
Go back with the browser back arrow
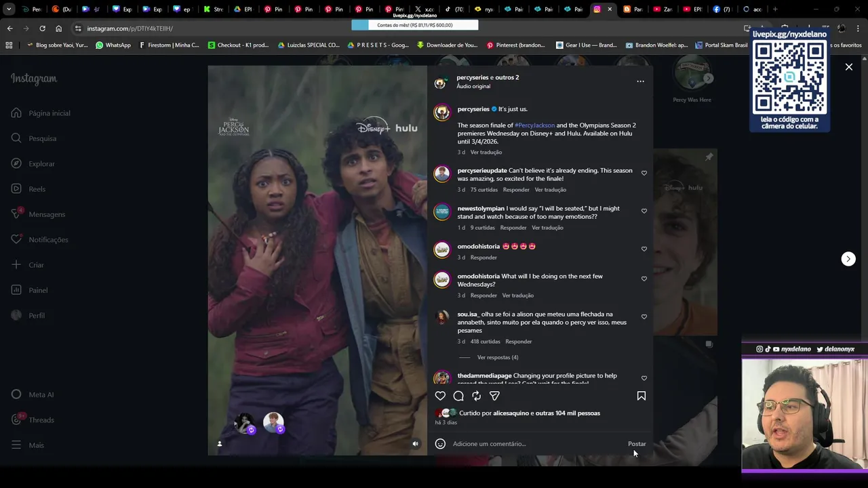pyautogui.click(x=9, y=28)
